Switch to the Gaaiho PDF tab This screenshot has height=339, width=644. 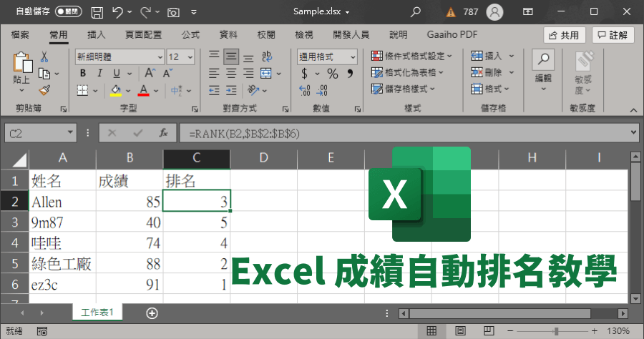click(x=452, y=35)
